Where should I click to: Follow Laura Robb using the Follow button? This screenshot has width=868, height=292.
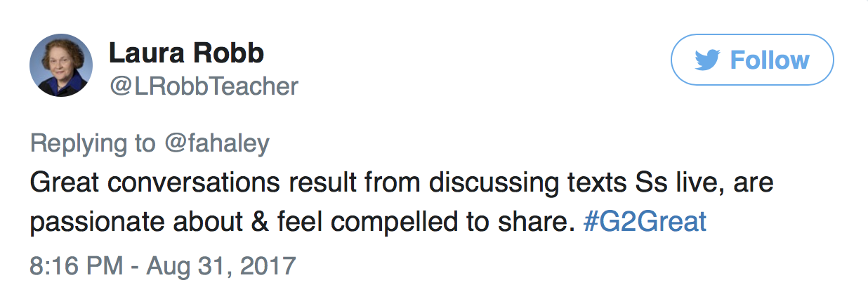point(752,60)
